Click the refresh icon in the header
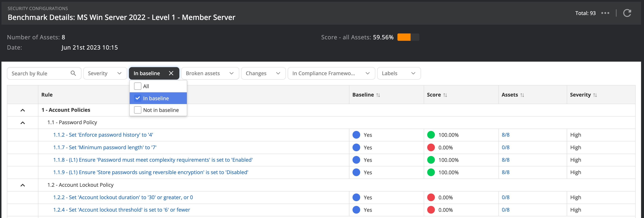 [628, 13]
